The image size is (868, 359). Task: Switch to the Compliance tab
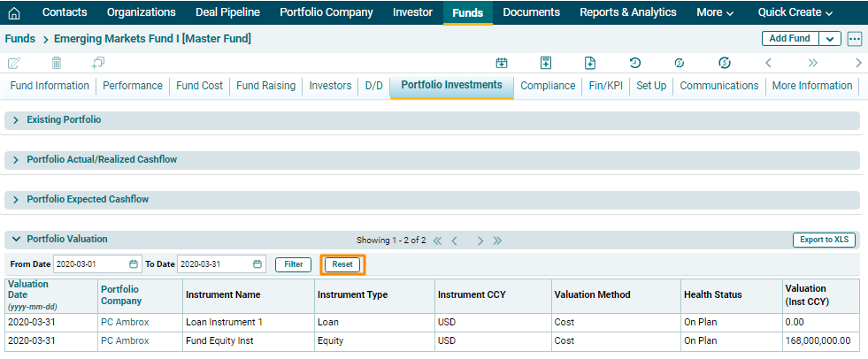(548, 86)
